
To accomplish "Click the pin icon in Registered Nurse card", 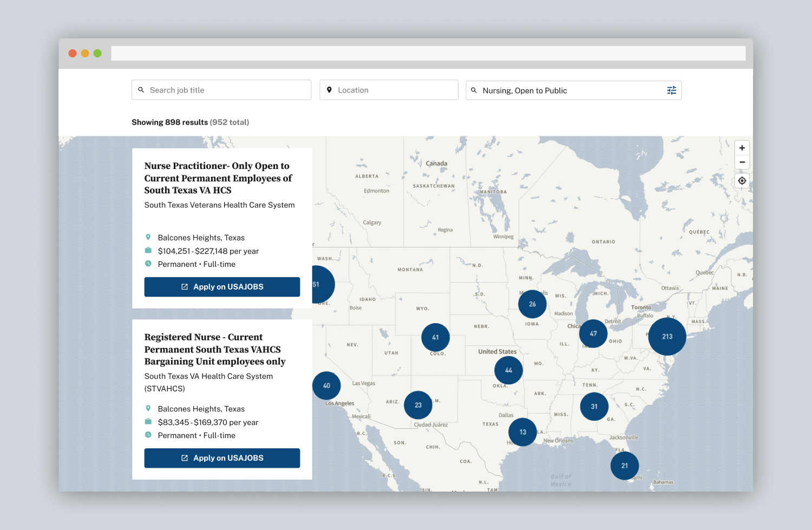I will [148, 408].
